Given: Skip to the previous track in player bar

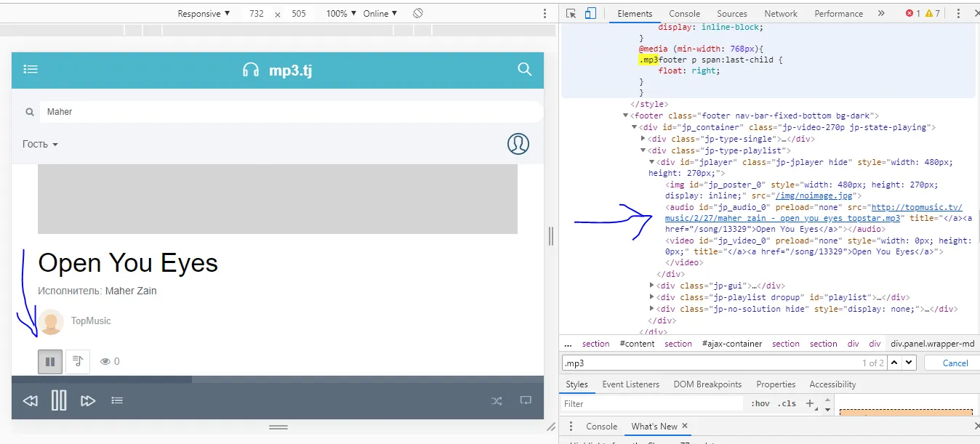Looking at the screenshot, I should click(30, 401).
